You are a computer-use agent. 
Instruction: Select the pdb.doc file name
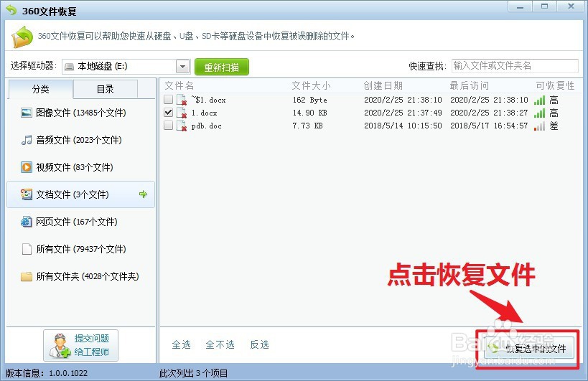coord(206,126)
